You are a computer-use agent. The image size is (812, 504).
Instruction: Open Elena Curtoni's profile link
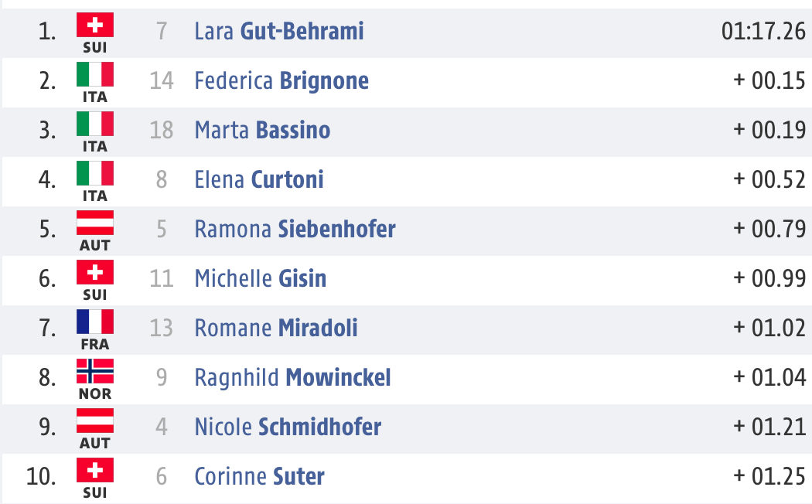pos(259,179)
